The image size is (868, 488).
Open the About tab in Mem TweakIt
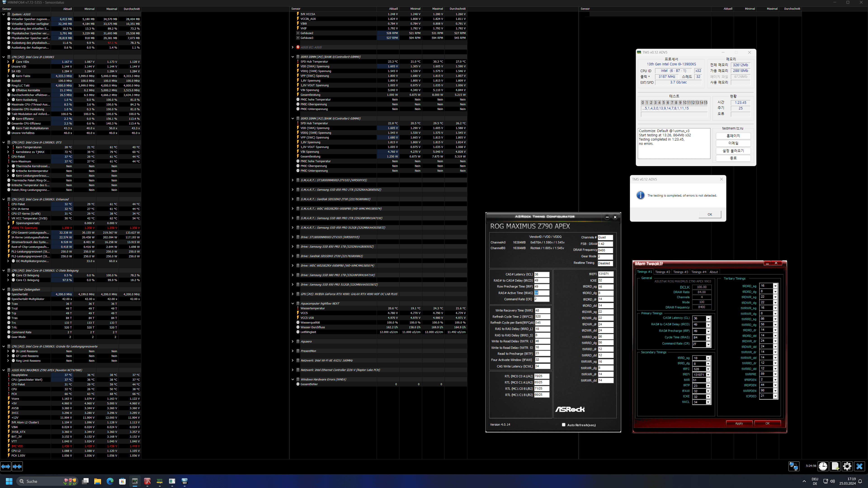pyautogui.click(x=713, y=272)
